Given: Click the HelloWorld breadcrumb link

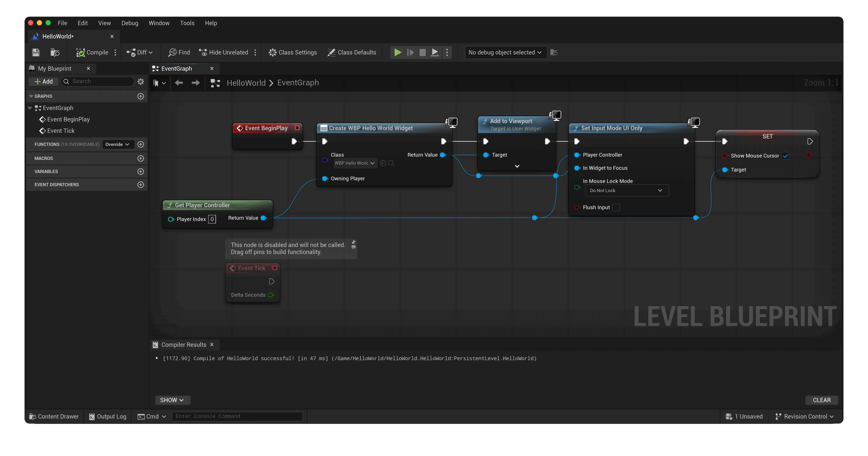Looking at the screenshot, I should tap(246, 83).
